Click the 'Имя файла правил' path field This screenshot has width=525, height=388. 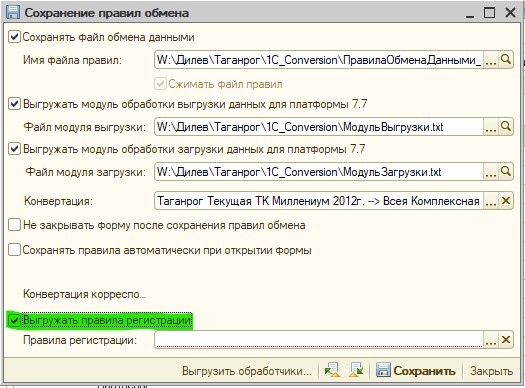[319, 60]
